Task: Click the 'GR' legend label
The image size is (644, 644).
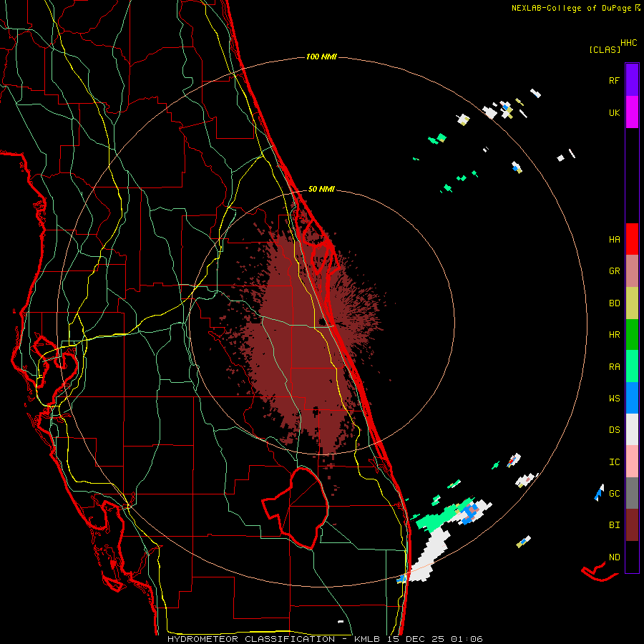Action: tap(615, 271)
